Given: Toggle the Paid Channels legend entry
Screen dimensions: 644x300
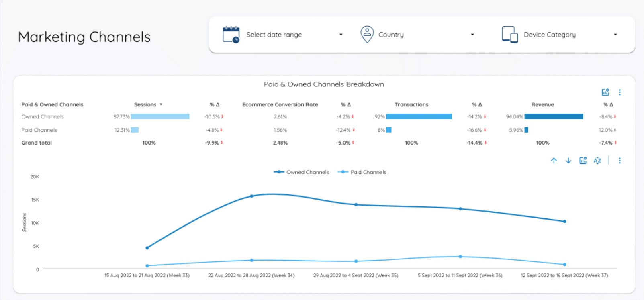Looking at the screenshot, I should point(362,172).
